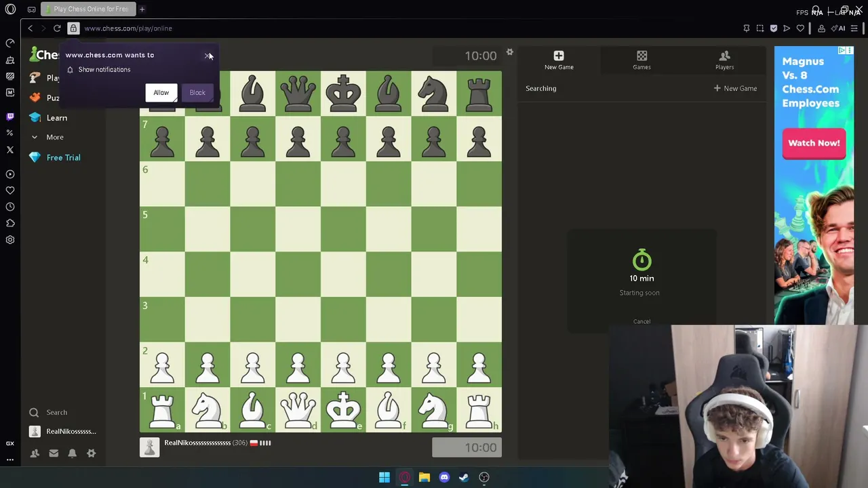This screenshot has height=488, width=868.
Task: Close the notification permission popup
Action: 208,56
